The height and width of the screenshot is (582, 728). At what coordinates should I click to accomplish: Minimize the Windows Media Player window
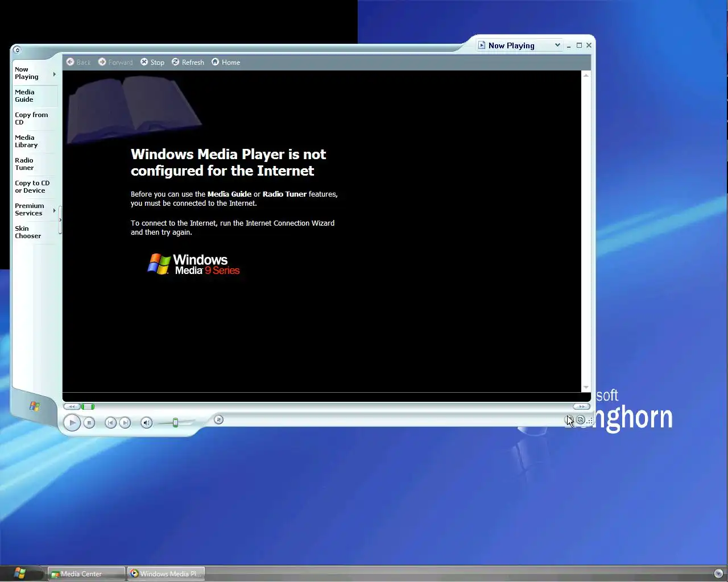(x=569, y=45)
